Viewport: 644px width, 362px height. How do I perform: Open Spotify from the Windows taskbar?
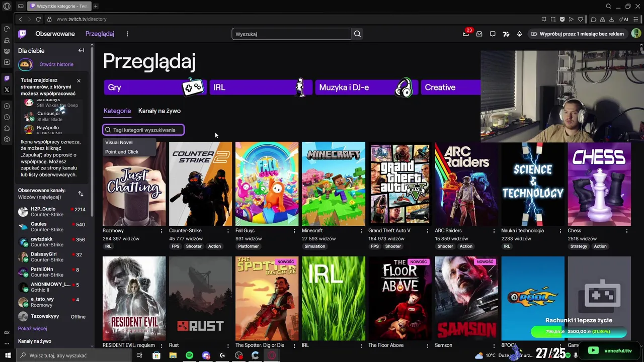point(189,355)
